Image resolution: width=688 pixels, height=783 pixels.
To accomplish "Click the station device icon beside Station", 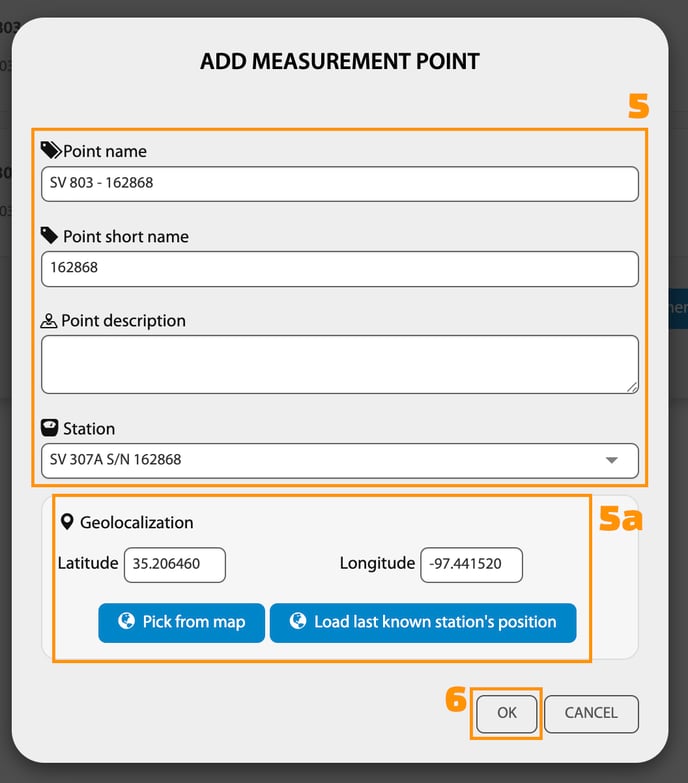I will [x=50, y=428].
